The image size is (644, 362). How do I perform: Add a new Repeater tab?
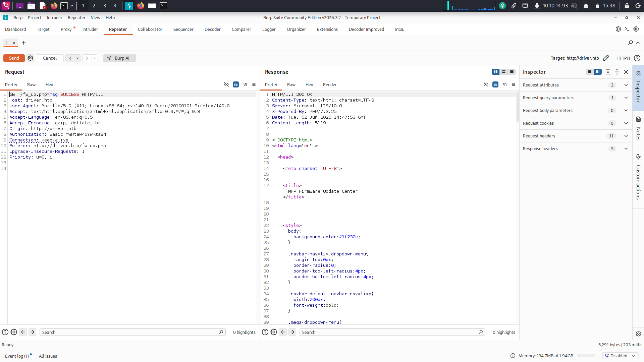tap(23, 43)
